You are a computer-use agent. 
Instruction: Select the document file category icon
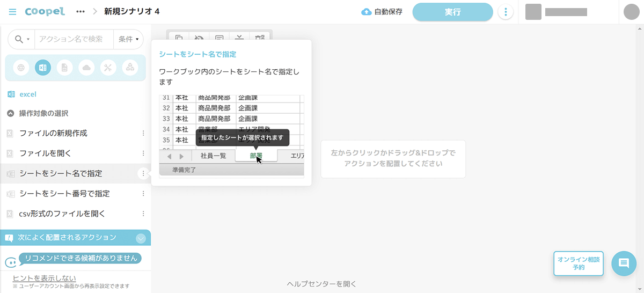[64, 68]
